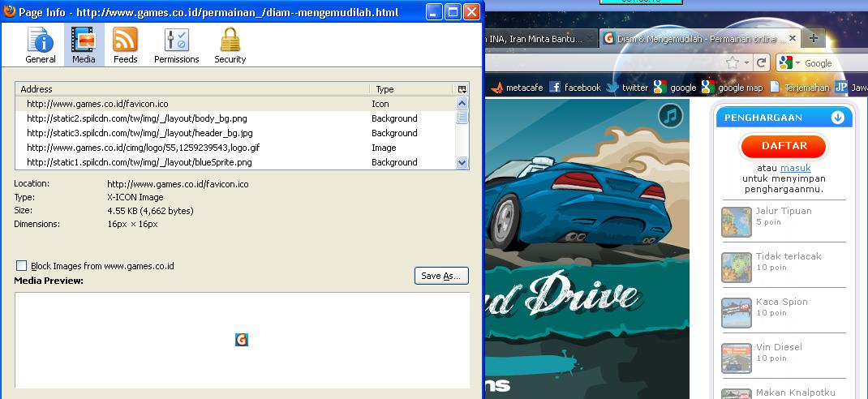
Task: Open the JP bookmark icon
Action: coord(841,88)
